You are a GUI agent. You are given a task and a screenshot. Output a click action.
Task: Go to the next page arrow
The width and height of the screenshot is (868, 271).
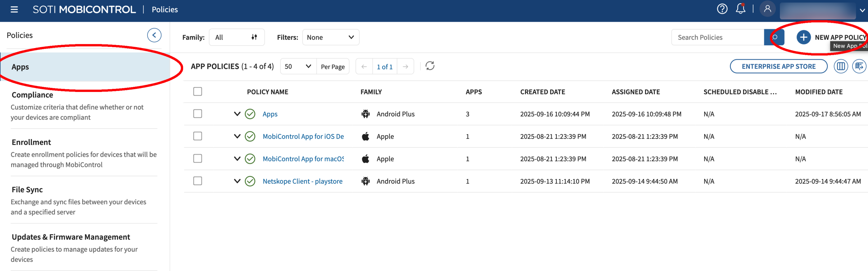[405, 66]
